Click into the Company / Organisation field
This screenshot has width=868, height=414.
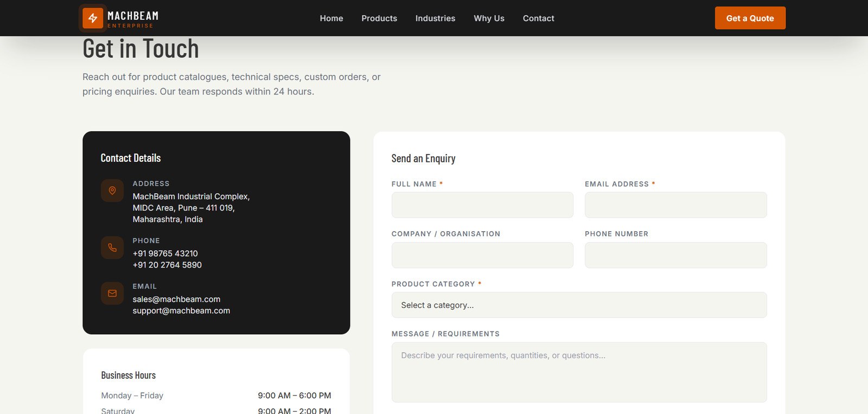tap(482, 255)
